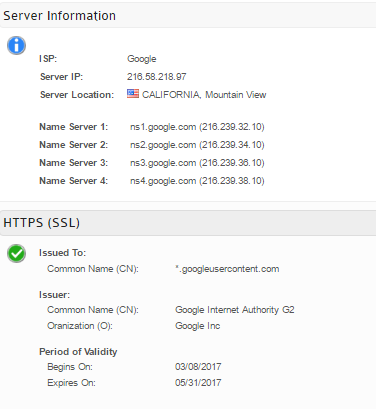Viewport: 376px width, 409px height.
Task: Click the blue information icon
Action: tap(16, 45)
